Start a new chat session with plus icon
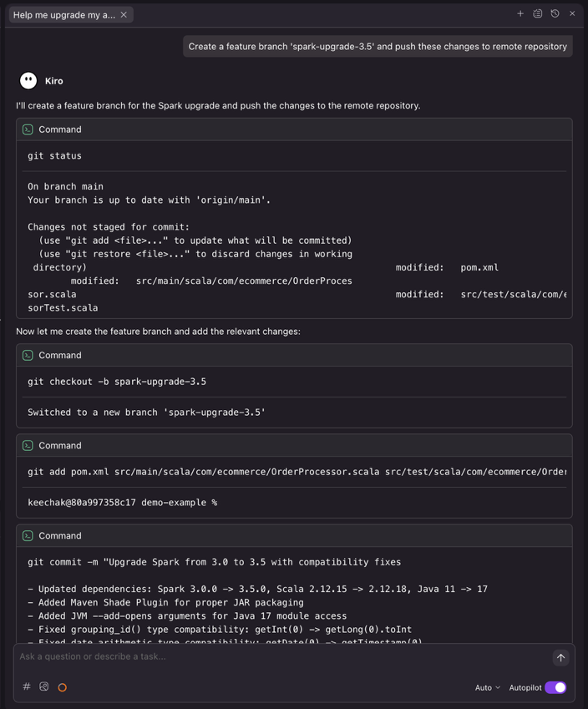Viewport: 588px width, 709px height. (520, 13)
